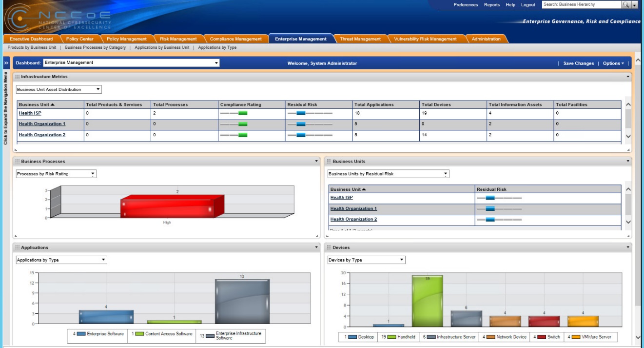Click the VMWare Server legend swatch
The image size is (644, 348).
(x=576, y=337)
